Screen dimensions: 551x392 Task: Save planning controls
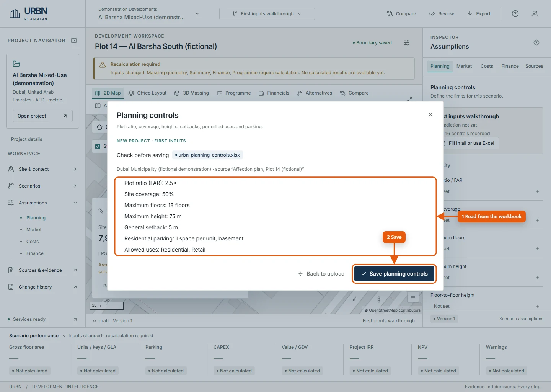[x=394, y=274]
